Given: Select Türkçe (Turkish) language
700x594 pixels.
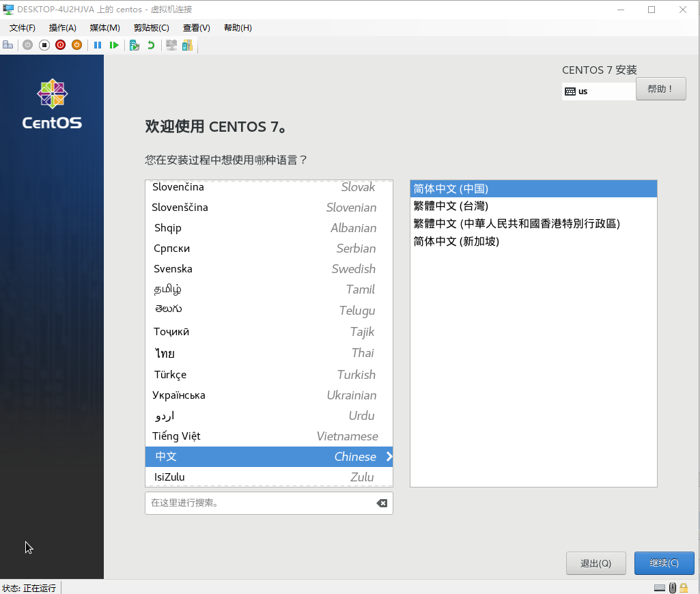Looking at the screenshot, I should (x=269, y=374).
